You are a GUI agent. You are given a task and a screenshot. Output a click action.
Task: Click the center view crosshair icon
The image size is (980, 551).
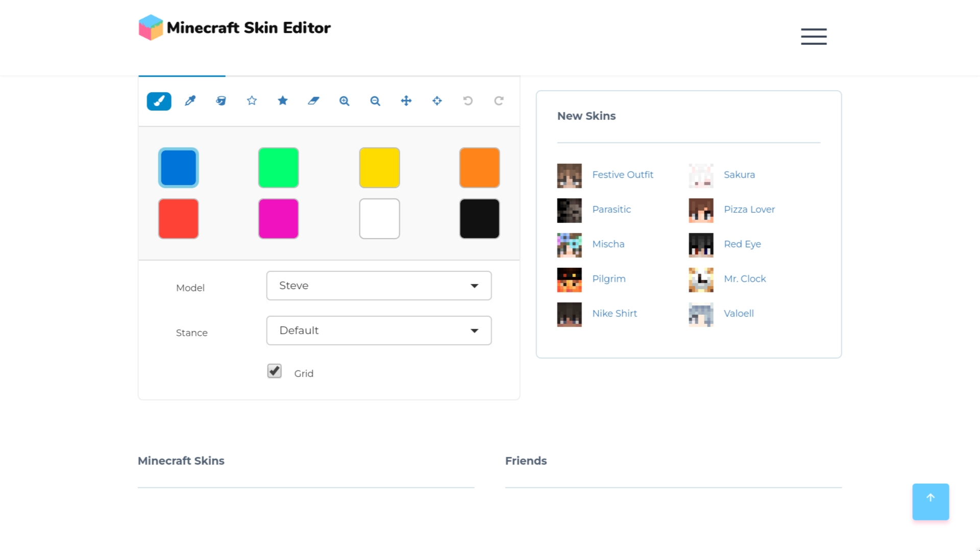(x=437, y=101)
